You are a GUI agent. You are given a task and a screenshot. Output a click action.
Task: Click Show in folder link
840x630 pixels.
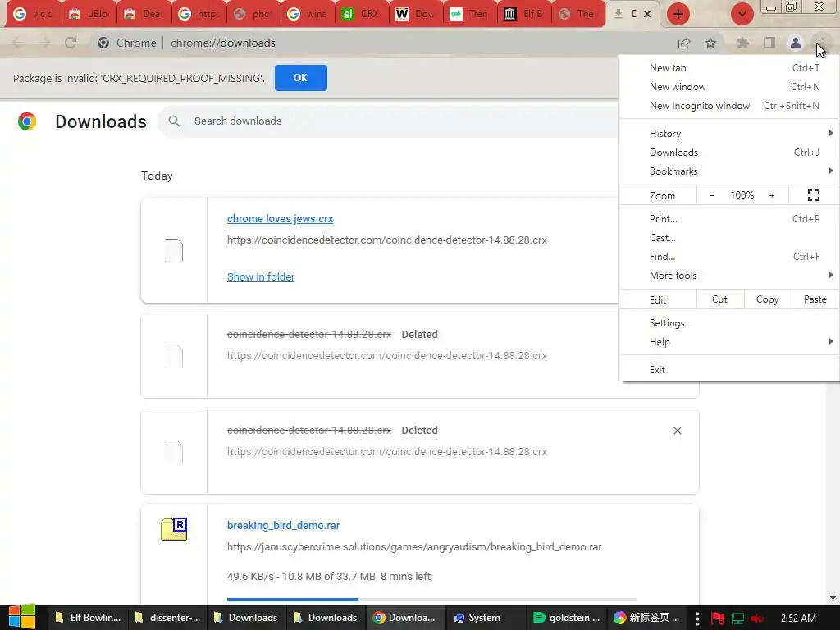[261, 277]
